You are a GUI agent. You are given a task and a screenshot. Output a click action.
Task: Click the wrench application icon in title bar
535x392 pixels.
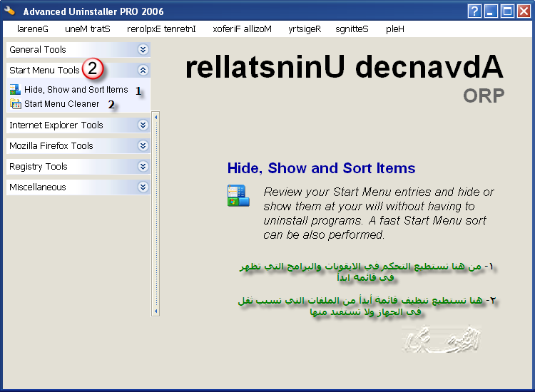coord(10,11)
